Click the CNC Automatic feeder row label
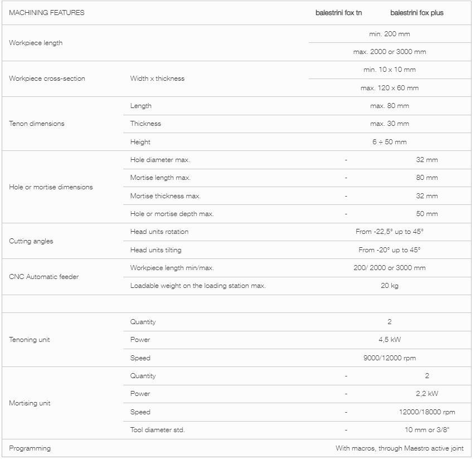476x460 pixels. (x=43, y=277)
